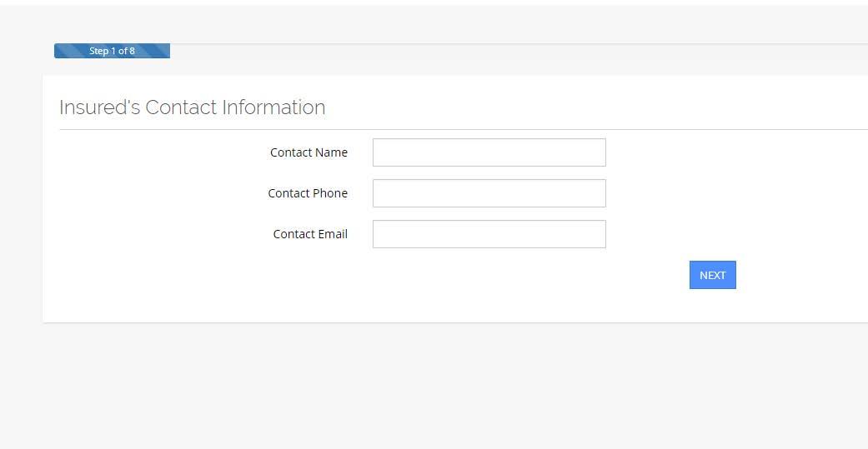Viewport: 868px width, 449px height.
Task: Click the "Step 1 of 8" text
Action: [112, 51]
